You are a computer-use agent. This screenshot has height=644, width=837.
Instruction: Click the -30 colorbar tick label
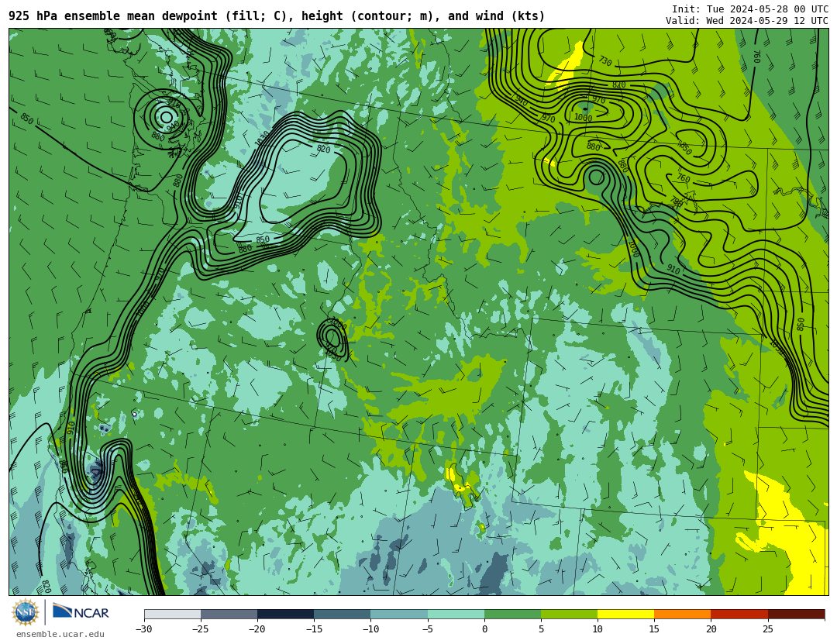point(143,629)
